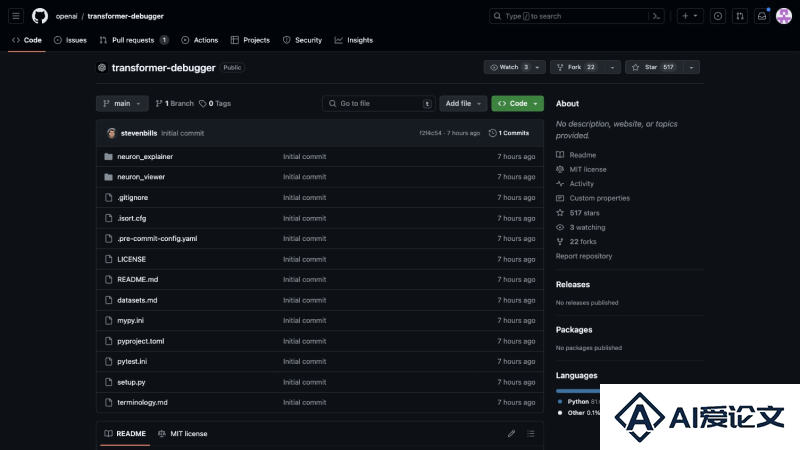Open the pytest.ini file
The height and width of the screenshot is (450, 800).
point(132,361)
